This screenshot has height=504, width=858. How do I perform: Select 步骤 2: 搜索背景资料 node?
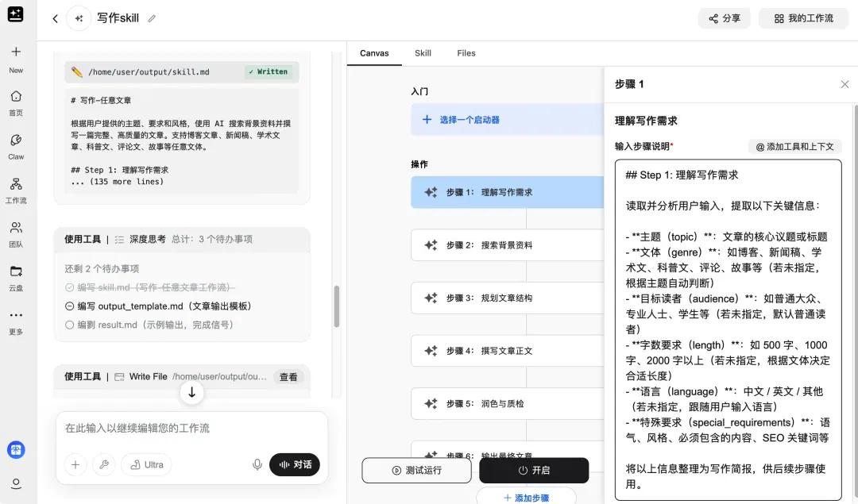(507, 245)
